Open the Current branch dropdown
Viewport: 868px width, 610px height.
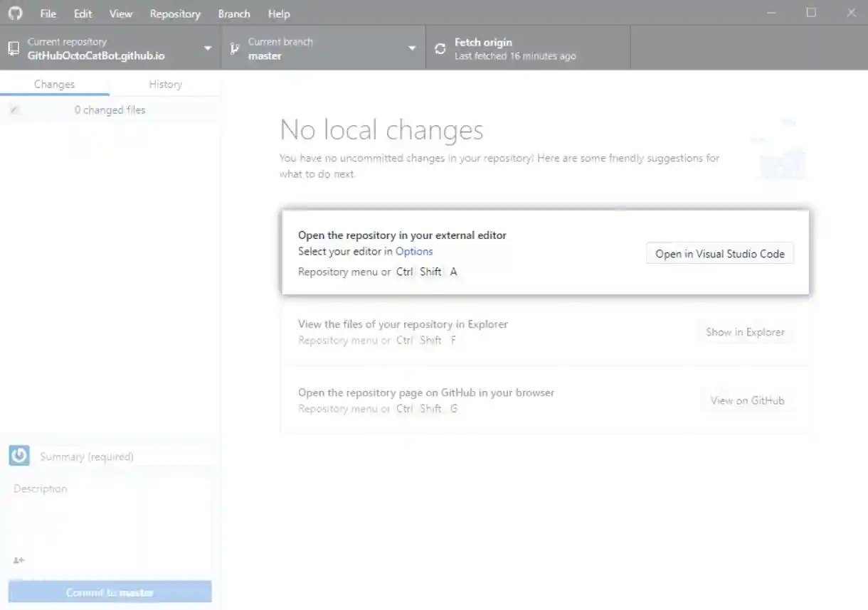coord(411,47)
